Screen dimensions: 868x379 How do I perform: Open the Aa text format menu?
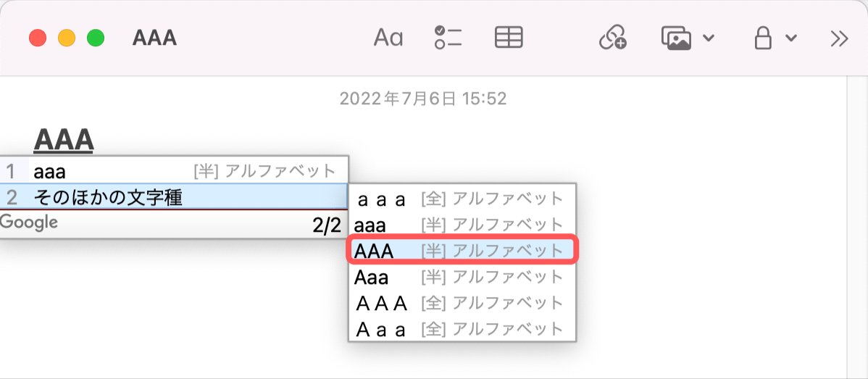coord(388,38)
